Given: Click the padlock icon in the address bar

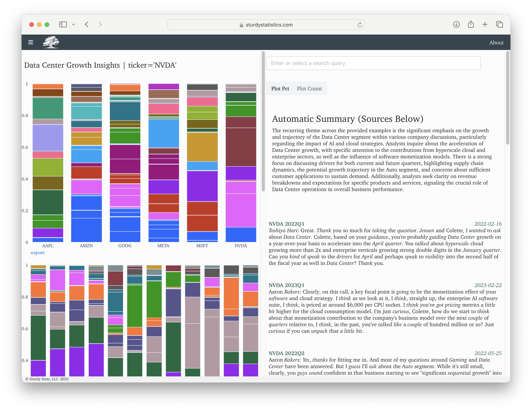Looking at the screenshot, I should (x=241, y=25).
